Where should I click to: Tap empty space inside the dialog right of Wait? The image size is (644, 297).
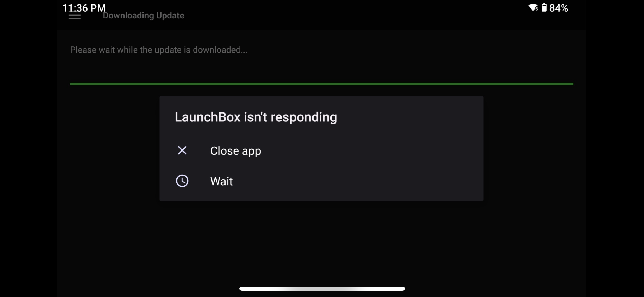pos(357,181)
